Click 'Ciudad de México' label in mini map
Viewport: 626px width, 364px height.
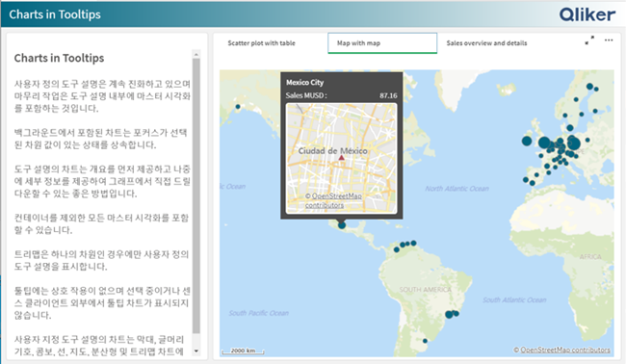[333, 151]
